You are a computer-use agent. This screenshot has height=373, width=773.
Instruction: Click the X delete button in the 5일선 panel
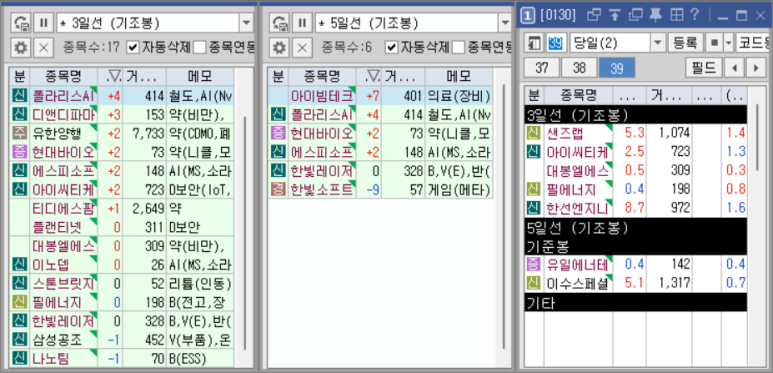pyautogui.click(x=302, y=47)
